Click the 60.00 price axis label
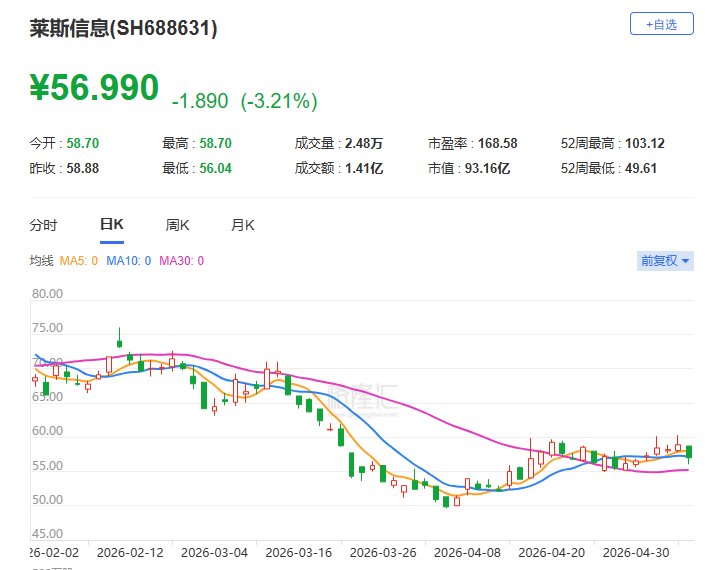This screenshot has width=705, height=570. tap(47, 431)
